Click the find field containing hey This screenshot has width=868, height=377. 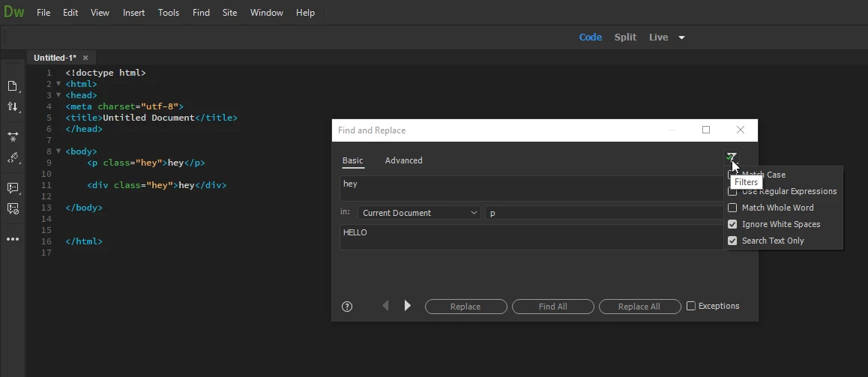(x=531, y=188)
